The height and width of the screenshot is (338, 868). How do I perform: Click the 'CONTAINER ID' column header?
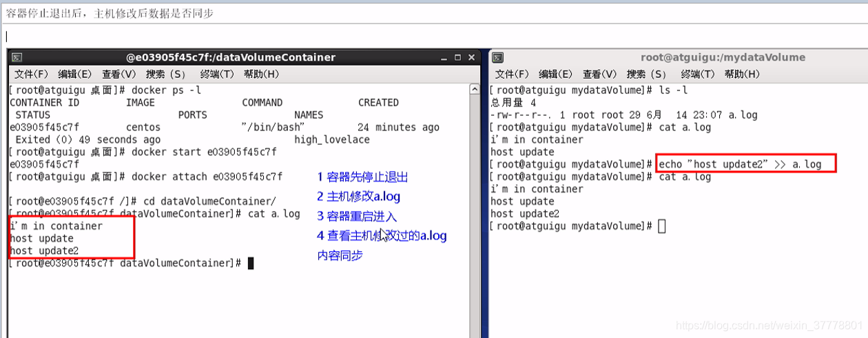[45, 103]
